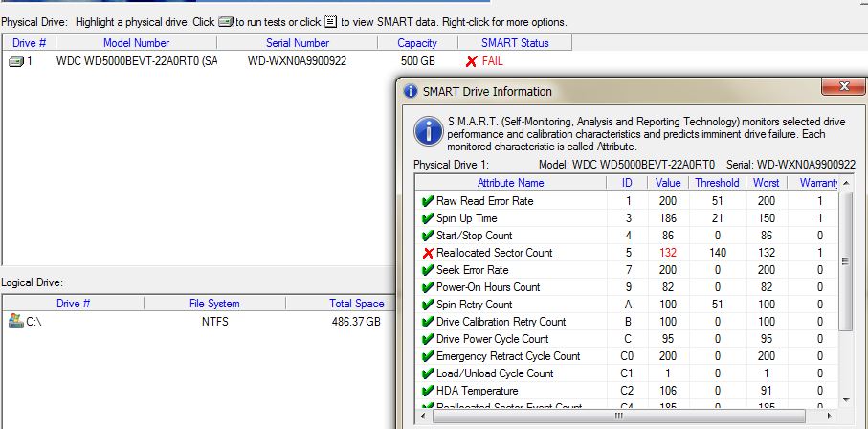Click the view SMART data icon in instructions
Screen dimensions: 868x429
click(332, 22)
